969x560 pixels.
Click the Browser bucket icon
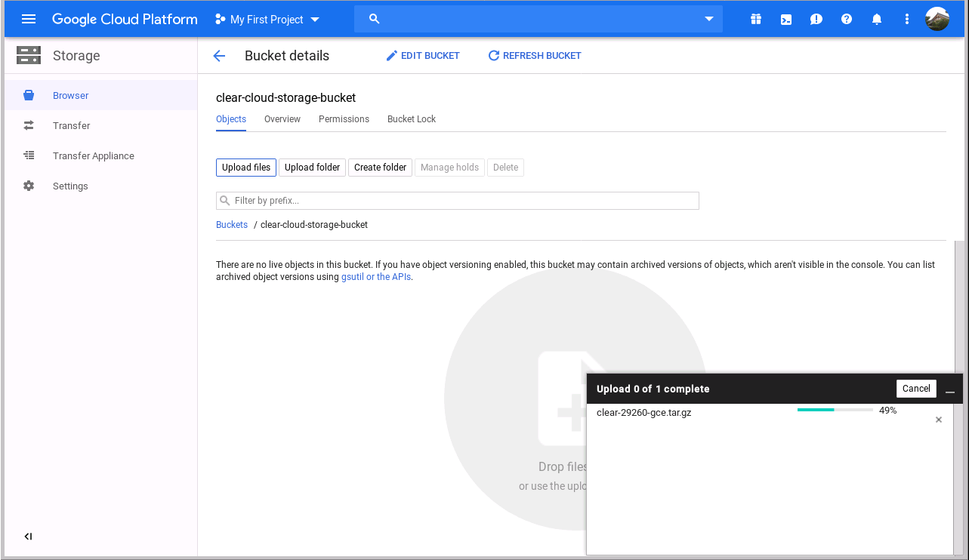coord(29,96)
